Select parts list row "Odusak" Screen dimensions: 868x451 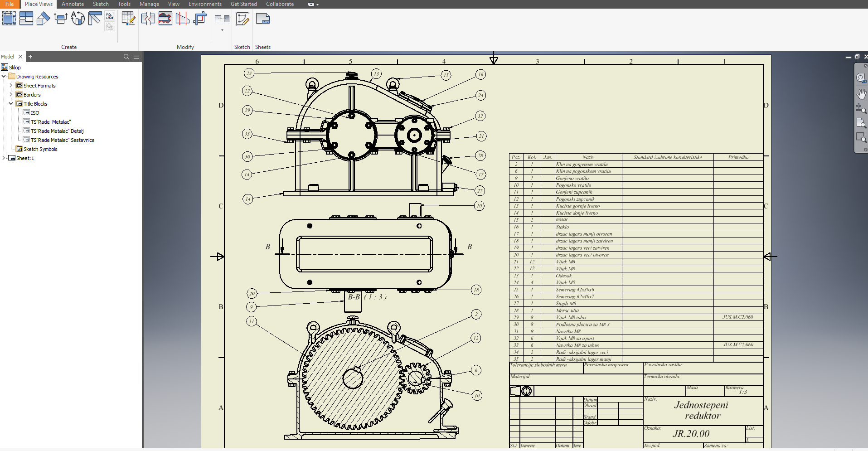pos(636,276)
